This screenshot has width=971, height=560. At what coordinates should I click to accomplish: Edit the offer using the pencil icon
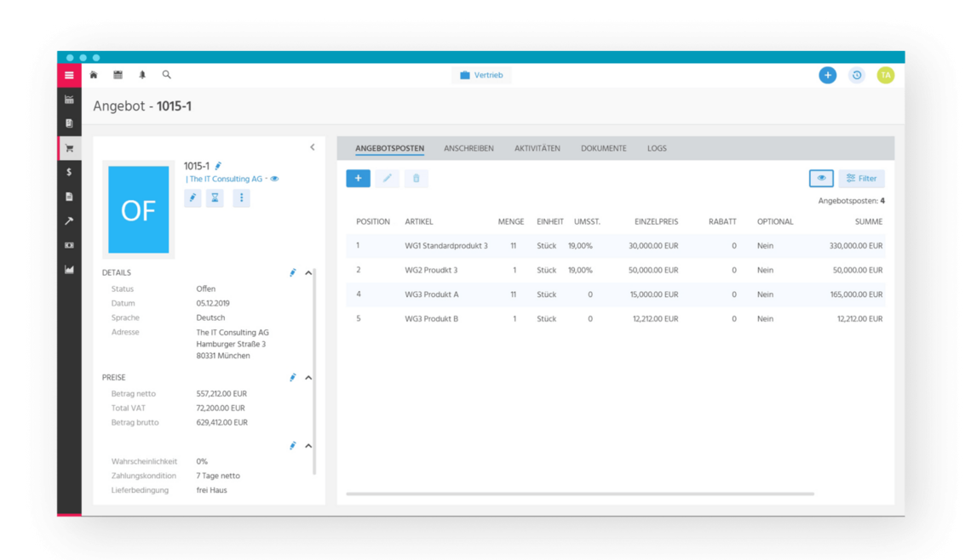(x=192, y=197)
